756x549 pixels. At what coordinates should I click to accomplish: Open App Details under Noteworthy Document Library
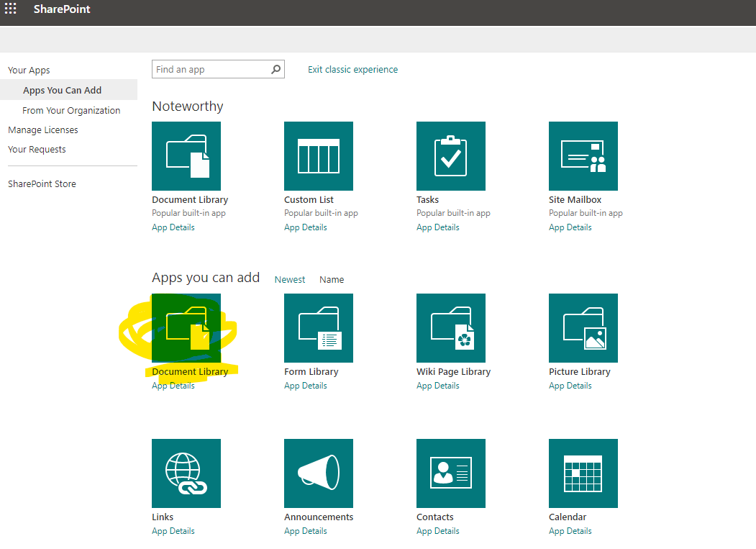[x=173, y=227]
